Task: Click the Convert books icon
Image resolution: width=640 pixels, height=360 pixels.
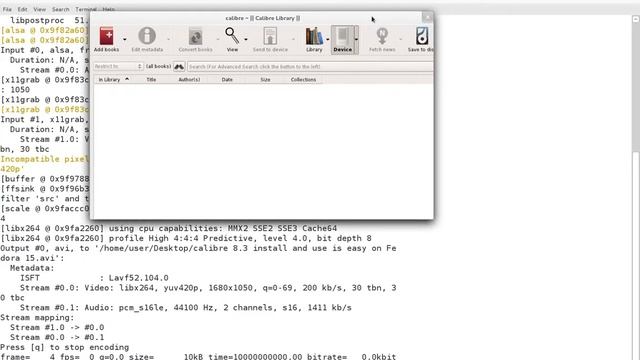Action: tap(196, 36)
